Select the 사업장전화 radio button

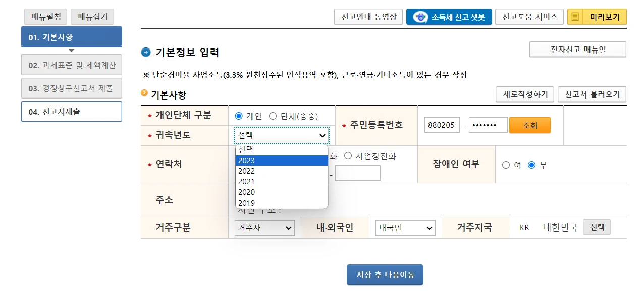348,156
